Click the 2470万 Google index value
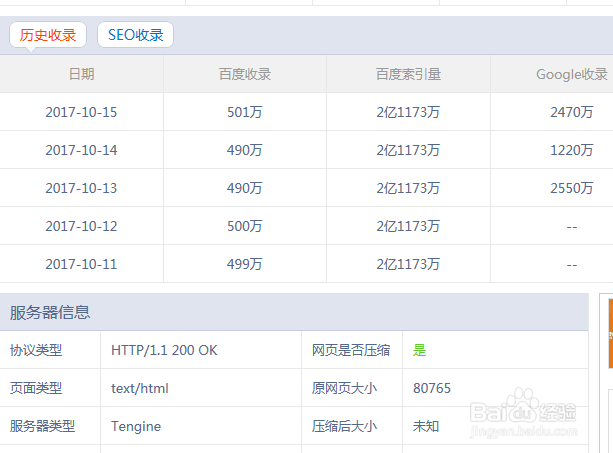613x453 pixels. (x=571, y=112)
